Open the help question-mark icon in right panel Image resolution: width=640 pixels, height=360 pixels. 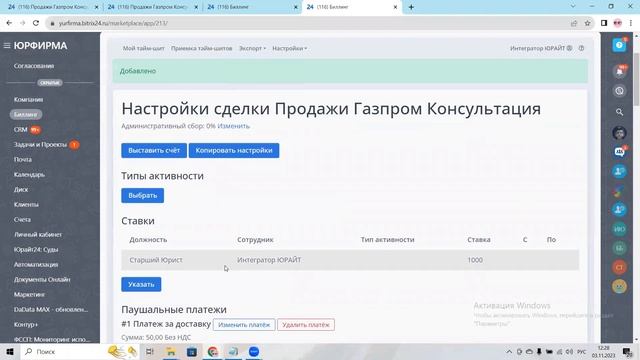tap(619, 45)
